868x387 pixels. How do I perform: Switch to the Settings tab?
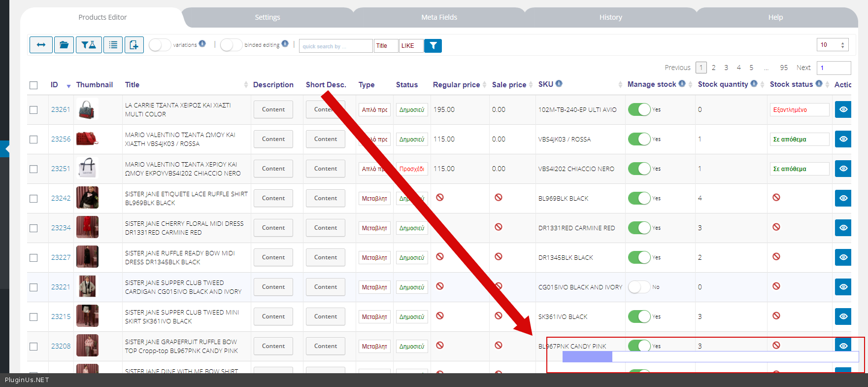[267, 17]
